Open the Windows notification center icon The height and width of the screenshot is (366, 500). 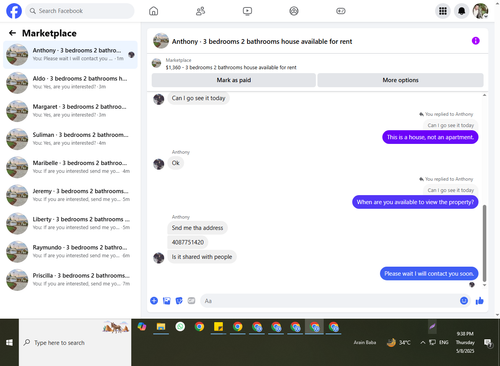coord(488,343)
